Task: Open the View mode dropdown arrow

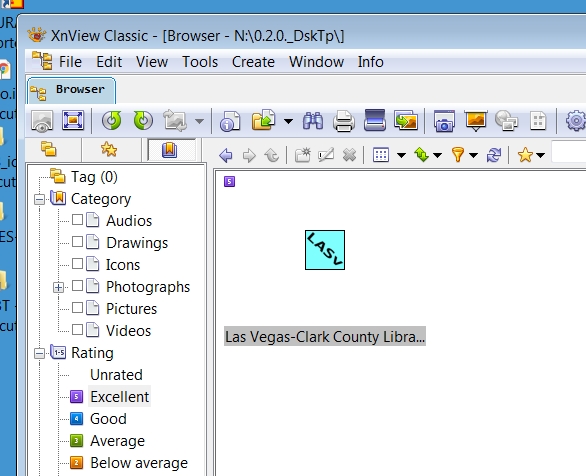Action: click(x=401, y=155)
